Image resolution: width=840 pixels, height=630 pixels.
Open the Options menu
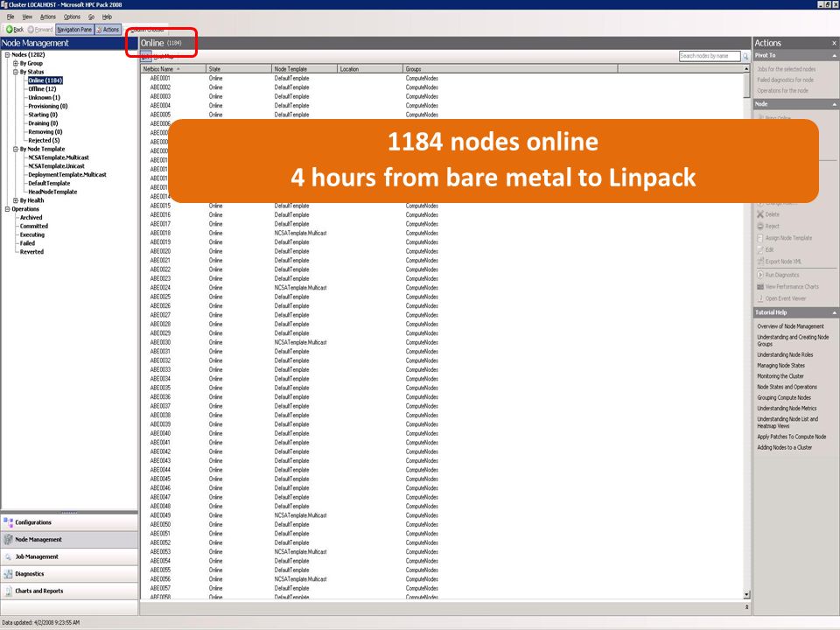point(72,17)
